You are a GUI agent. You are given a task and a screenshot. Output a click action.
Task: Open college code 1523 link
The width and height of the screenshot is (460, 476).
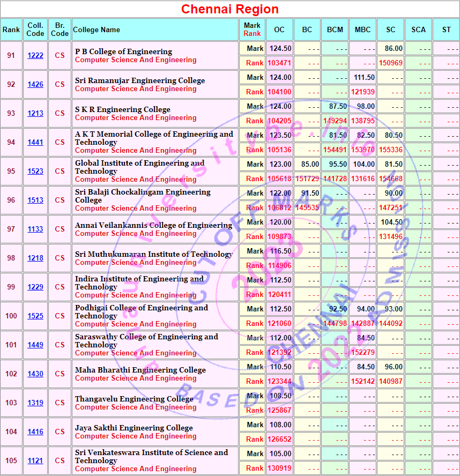pos(35,171)
